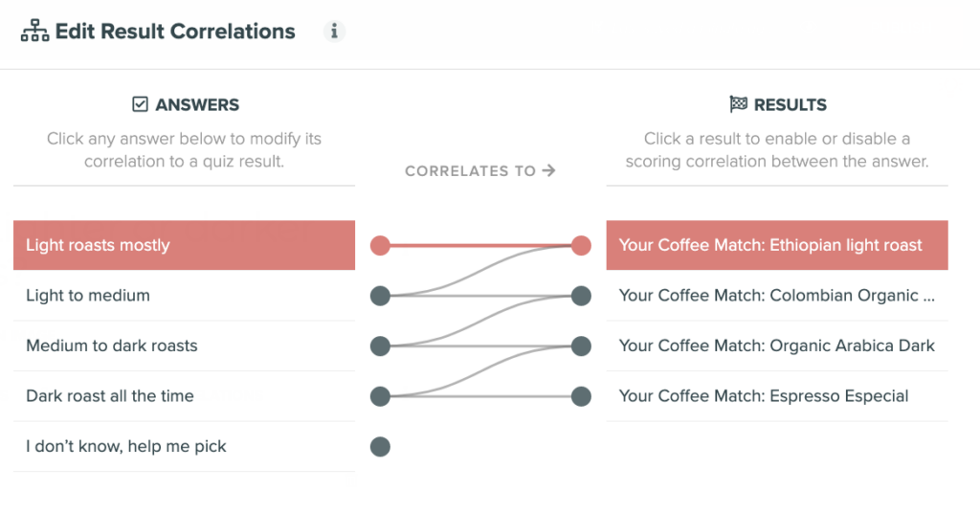Screen dimensions: 980x513
Task: Select the Dark roast all the time answer
Action: point(185,396)
